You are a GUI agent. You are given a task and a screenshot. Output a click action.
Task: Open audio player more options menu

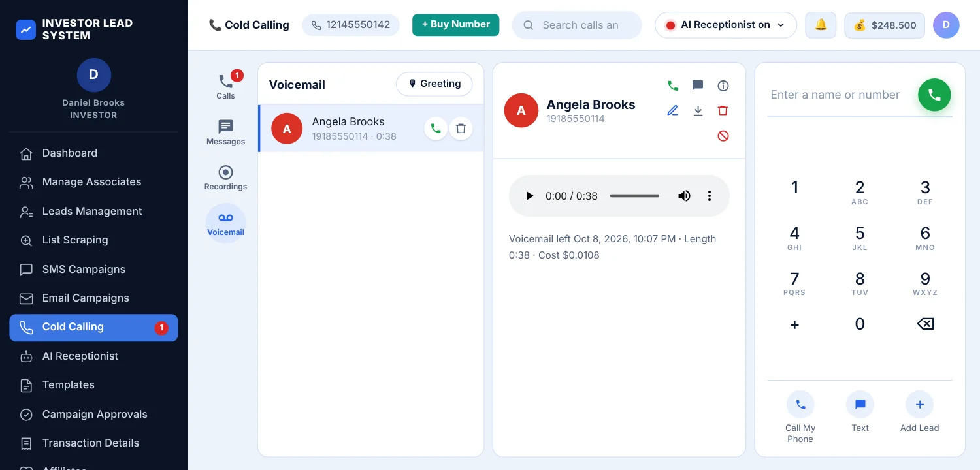point(710,196)
